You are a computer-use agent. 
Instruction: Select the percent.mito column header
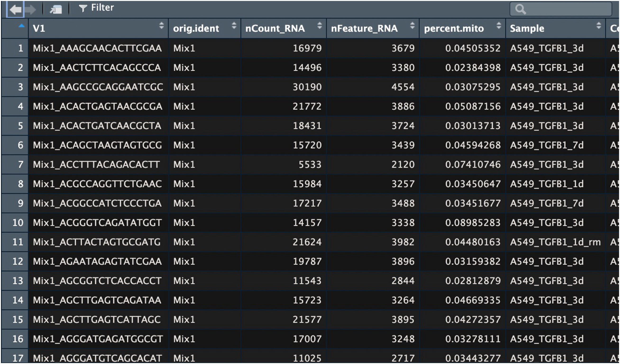(x=454, y=28)
